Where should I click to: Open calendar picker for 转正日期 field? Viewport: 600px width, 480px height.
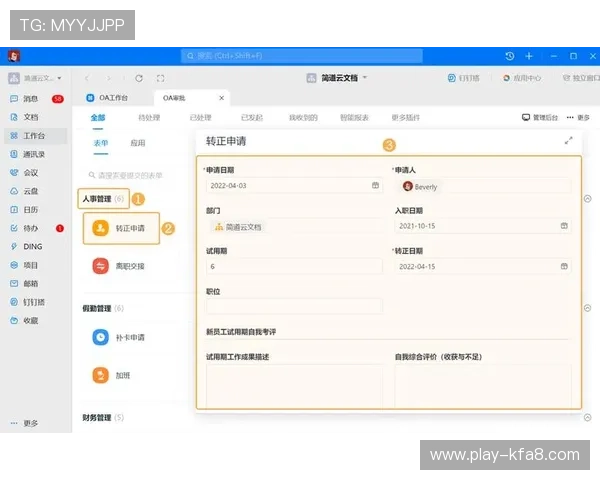pyautogui.click(x=564, y=266)
